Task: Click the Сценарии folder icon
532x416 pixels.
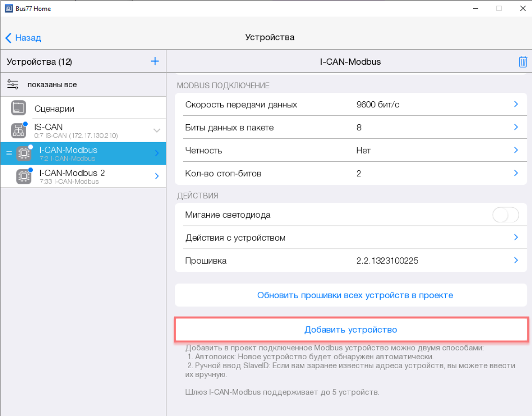Action: point(19,108)
